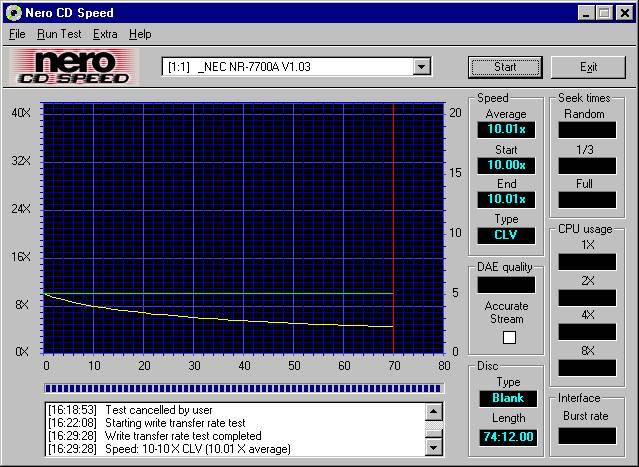
Task: Close the Nero CD Speed window
Action: (x=624, y=13)
